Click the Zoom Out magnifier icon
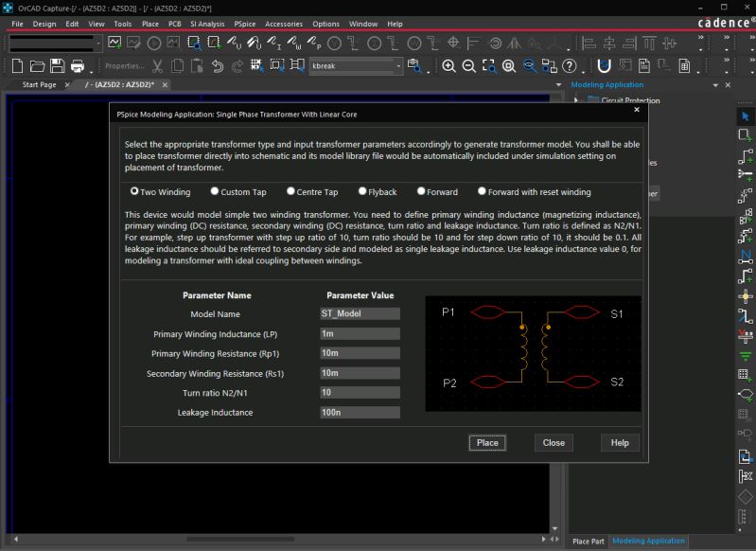756x551 pixels. click(x=468, y=65)
